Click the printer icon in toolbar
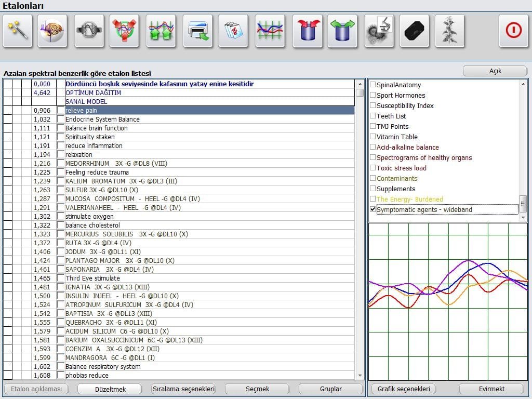This screenshot has height=399, width=532. 198,31
